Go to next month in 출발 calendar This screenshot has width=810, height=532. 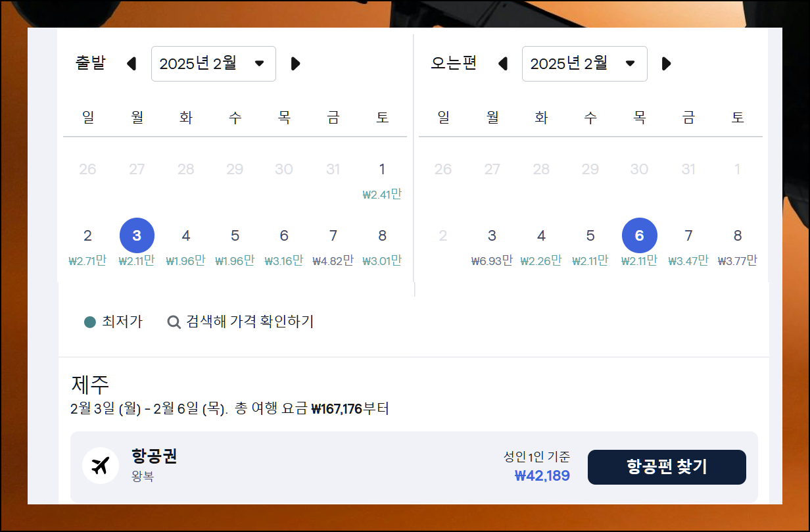click(296, 64)
